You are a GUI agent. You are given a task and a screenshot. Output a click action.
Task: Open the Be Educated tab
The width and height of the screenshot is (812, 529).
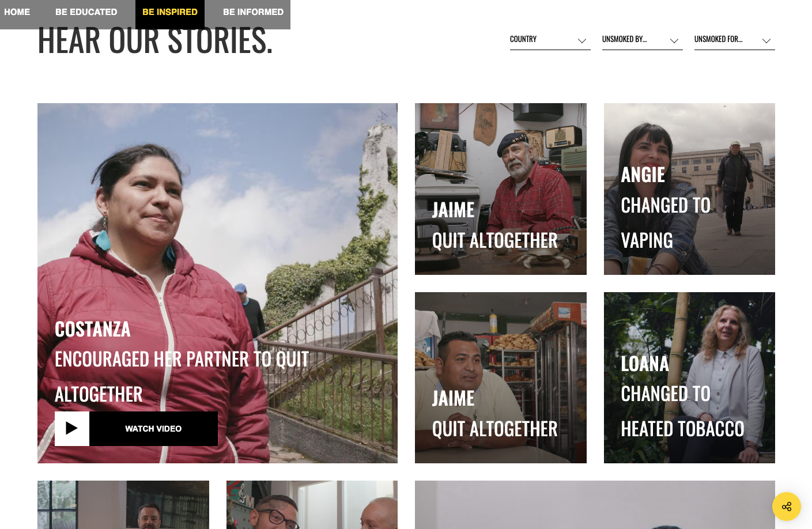click(86, 12)
